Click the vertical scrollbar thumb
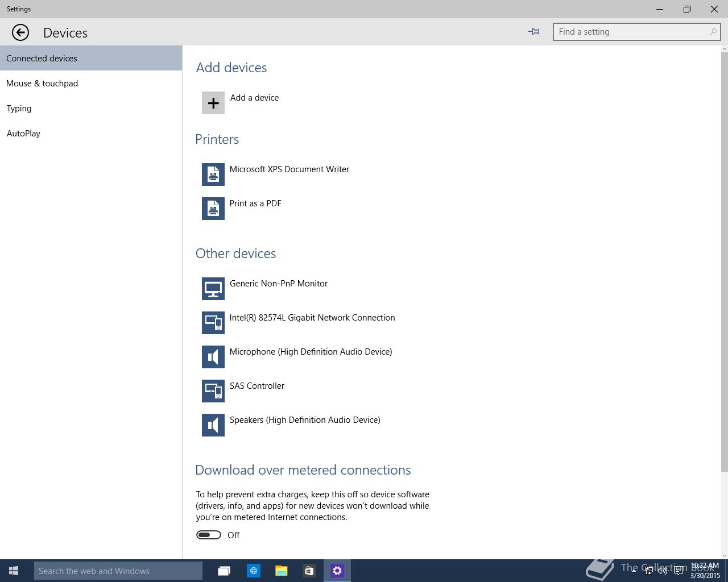This screenshot has height=582, width=728. pyautogui.click(x=724, y=261)
